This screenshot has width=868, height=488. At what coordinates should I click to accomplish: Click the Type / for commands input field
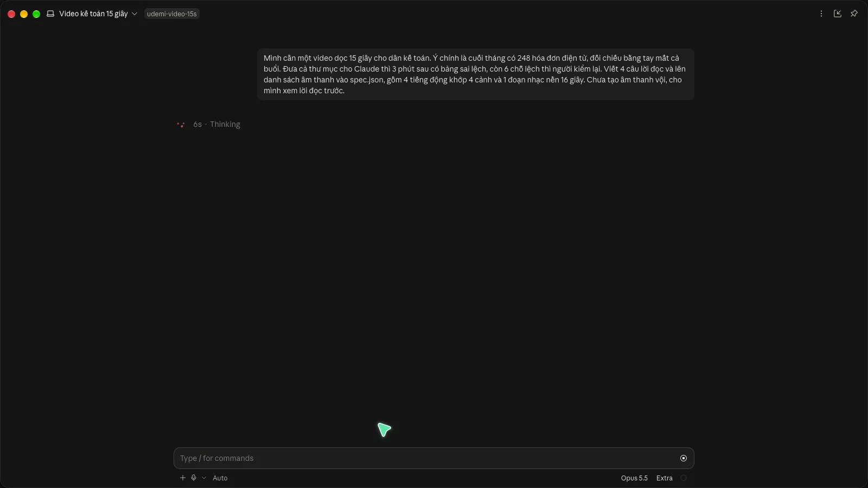pos(426,458)
